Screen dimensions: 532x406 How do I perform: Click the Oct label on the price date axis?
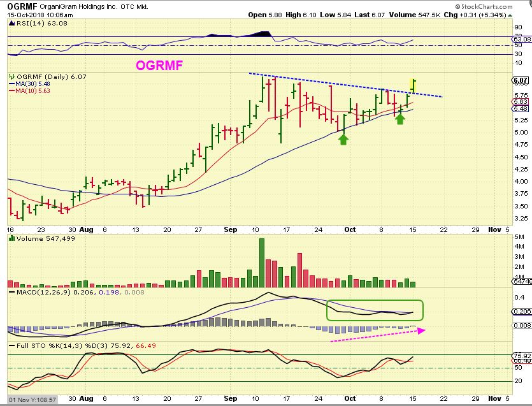(350, 229)
